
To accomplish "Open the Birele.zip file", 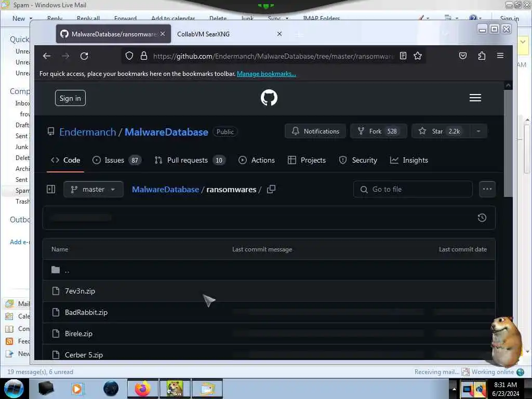I will pyautogui.click(x=79, y=334).
